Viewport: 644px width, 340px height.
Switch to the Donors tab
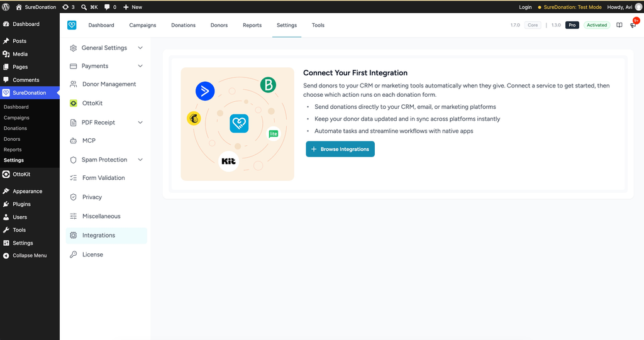pos(219,25)
